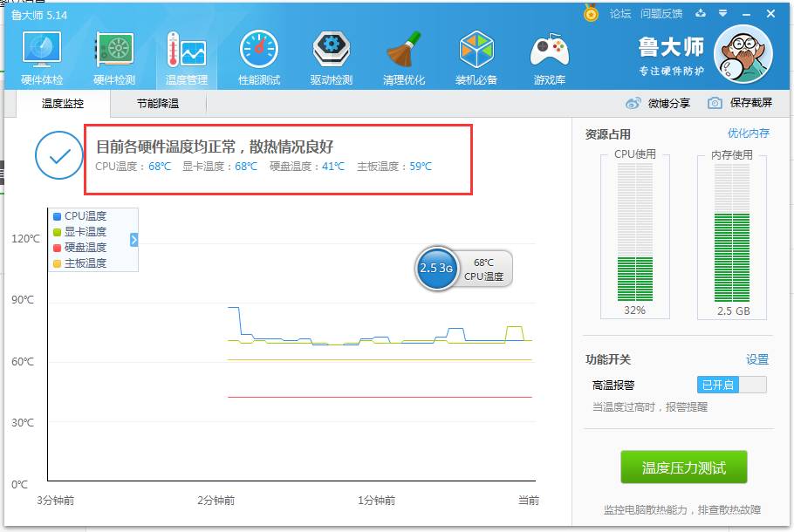This screenshot has height=532, width=794.
Task: Click the 鲁大师 专注硬件防护 logo text
Action: 671,55
